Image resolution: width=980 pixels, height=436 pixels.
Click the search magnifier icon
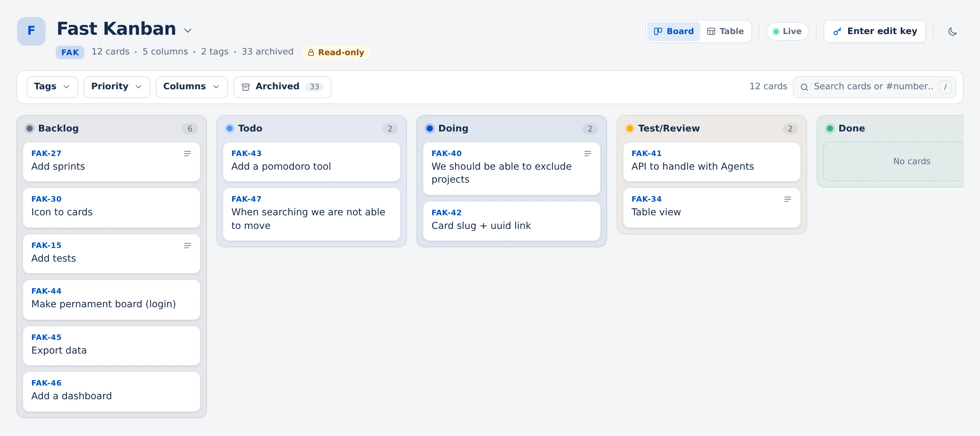pos(804,87)
